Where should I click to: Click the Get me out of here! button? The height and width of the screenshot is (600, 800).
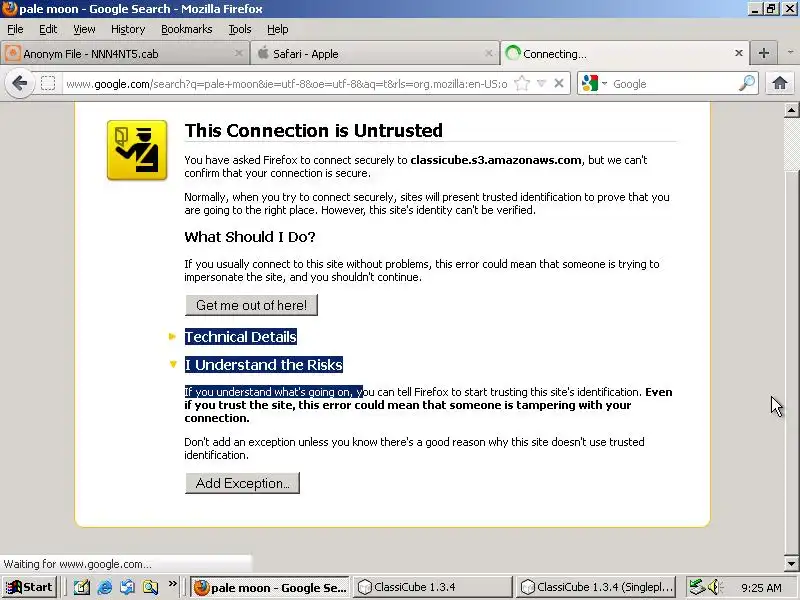252,305
